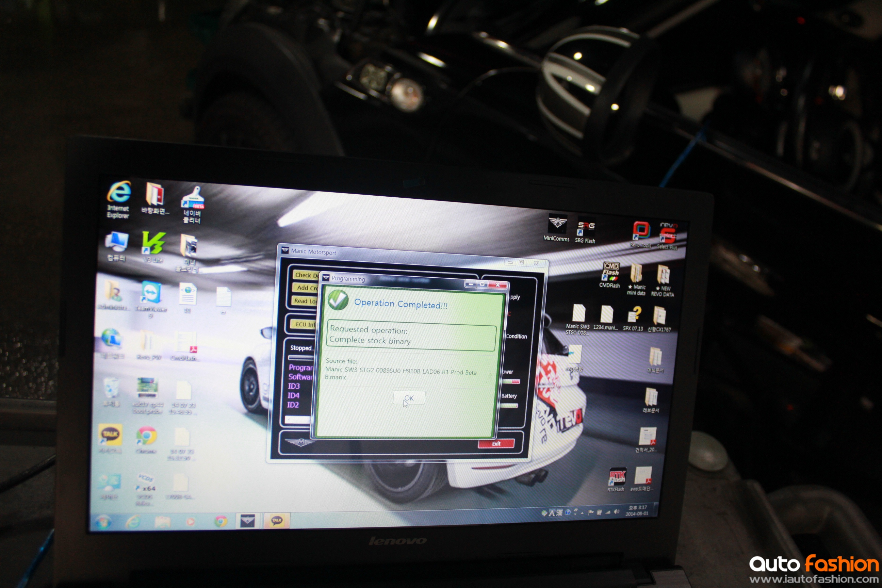Open the CmdFlash PDF document icon
Image resolution: width=882 pixels, height=588 pixels.
(x=185, y=347)
